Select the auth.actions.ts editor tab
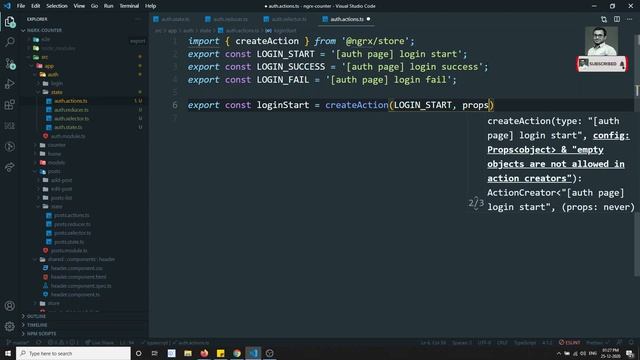This screenshot has width=640, height=360. tap(347, 19)
